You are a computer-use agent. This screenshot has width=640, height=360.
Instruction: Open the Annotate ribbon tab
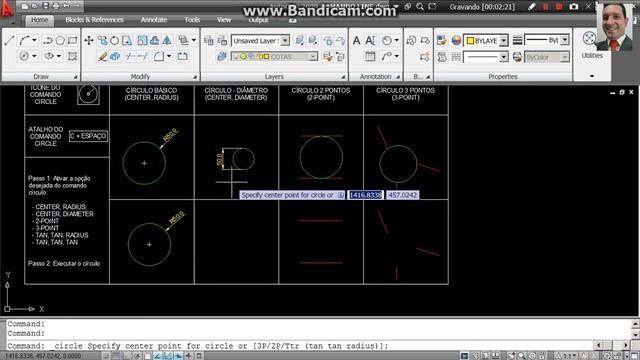(154, 20)
